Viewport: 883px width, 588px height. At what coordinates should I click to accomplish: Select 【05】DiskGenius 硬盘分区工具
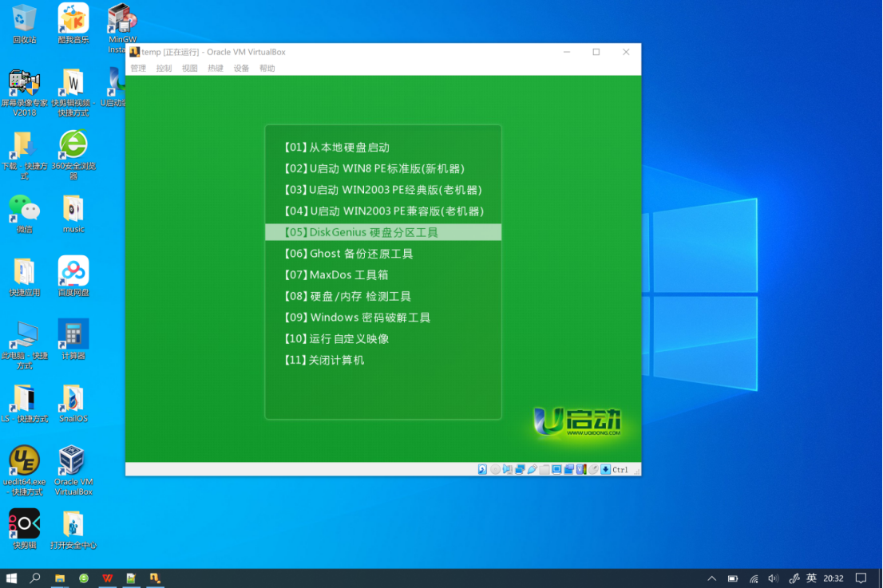pyautogui.click(x=383, y=232)
